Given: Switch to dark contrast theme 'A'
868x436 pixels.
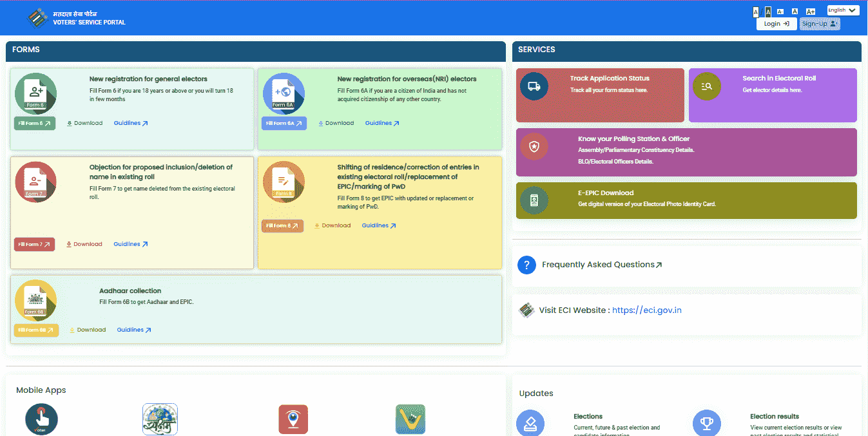Looking at the screenshot, I should (x=768, y=12).
